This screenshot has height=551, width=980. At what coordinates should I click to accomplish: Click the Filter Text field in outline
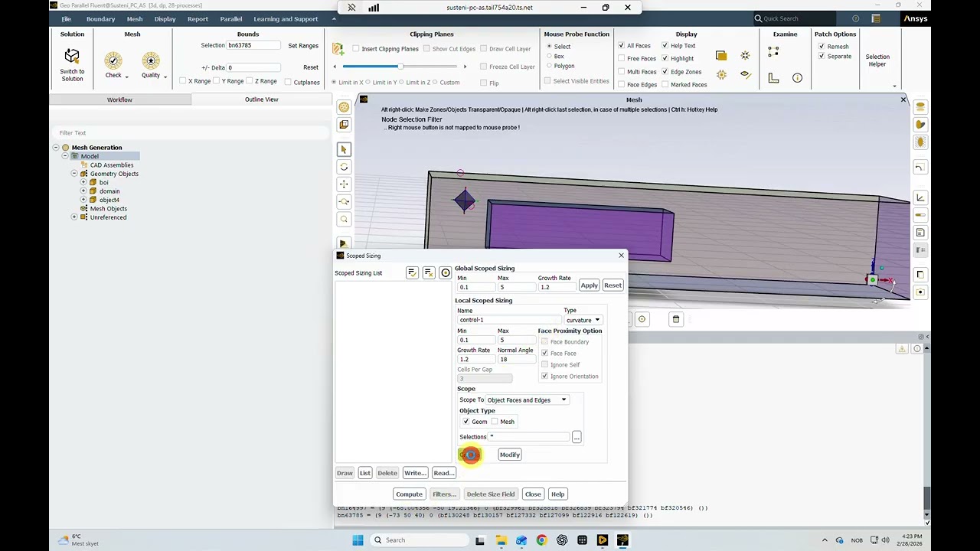pos(191,133)
